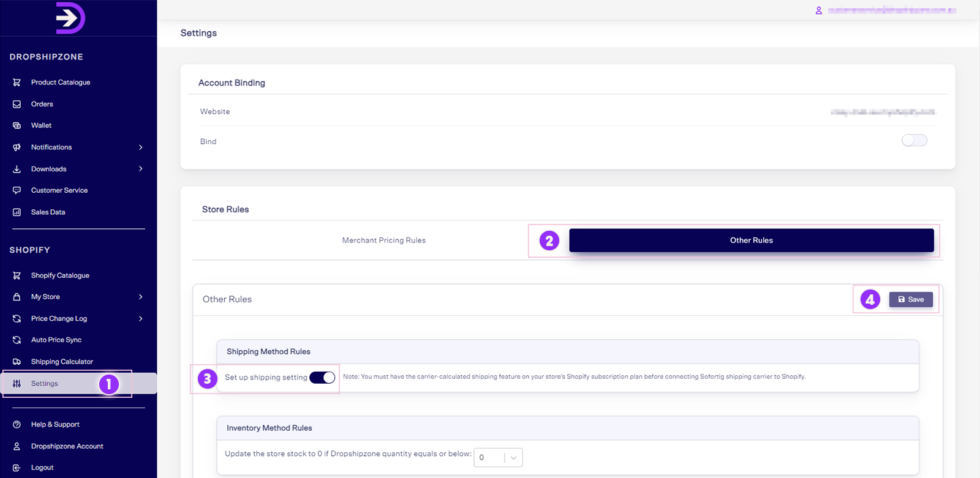The image size is (980, 478).
Task: Open the stock quantity threshold dropdown
Action: click(499, 458)
